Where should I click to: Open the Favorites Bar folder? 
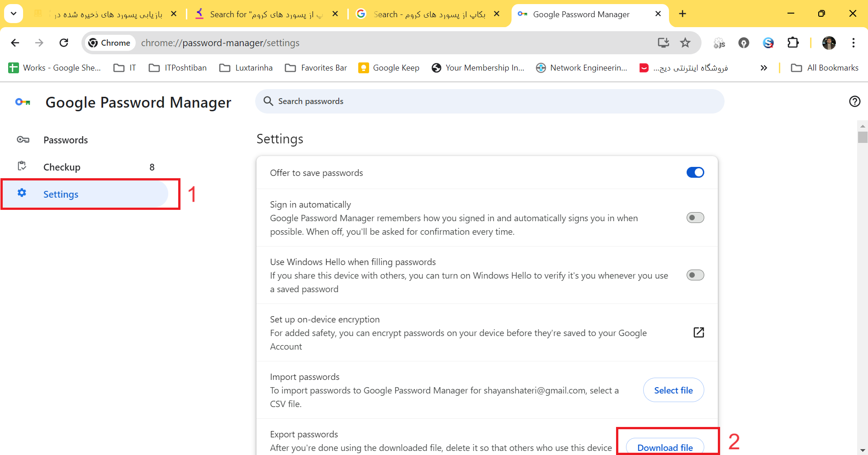coord(316,68)
